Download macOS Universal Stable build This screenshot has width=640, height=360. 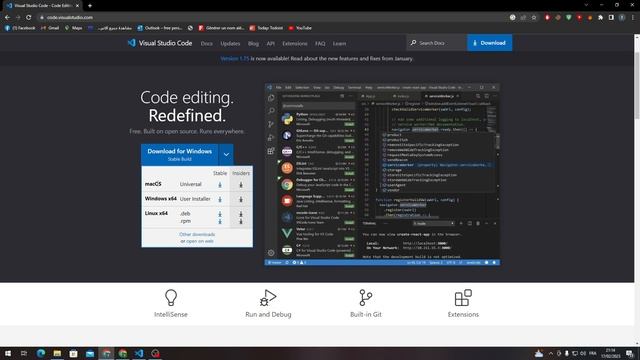(220, 184)
